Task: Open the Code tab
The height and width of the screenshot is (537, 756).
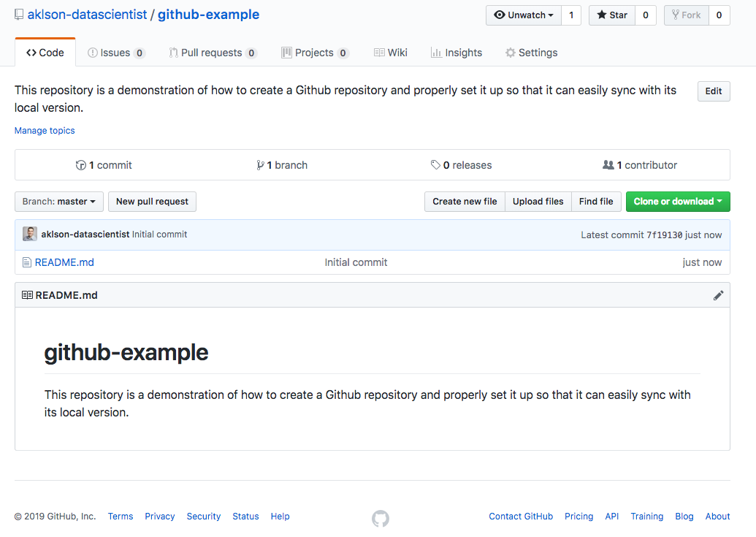Action: (45, 53)
